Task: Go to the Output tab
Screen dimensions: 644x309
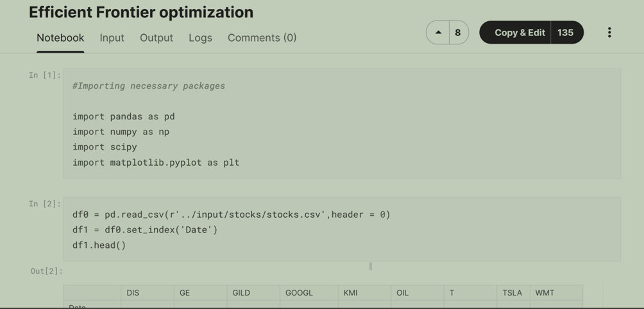Action: pos(157,38)
